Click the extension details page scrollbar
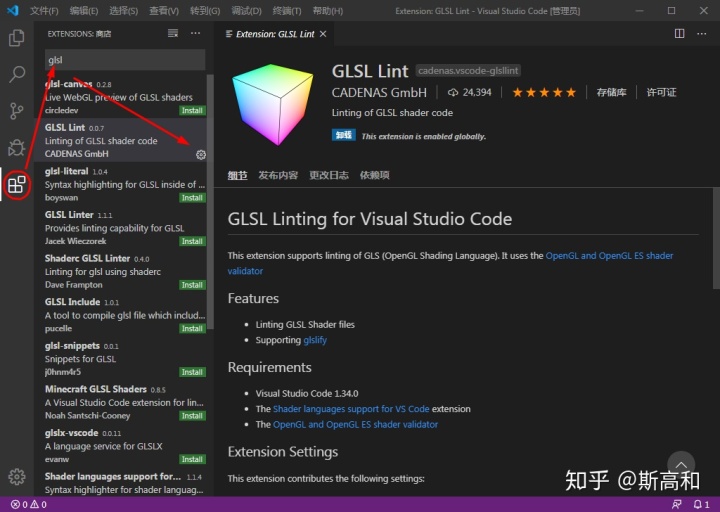Image resolution: width=720 pixels, height=512 pixels. [716, 239]
